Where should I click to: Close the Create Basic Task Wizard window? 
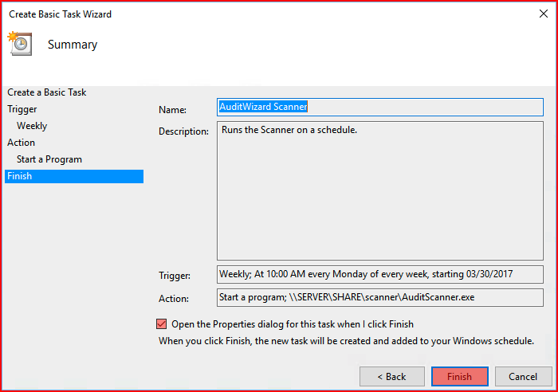[x=543, y=14]
